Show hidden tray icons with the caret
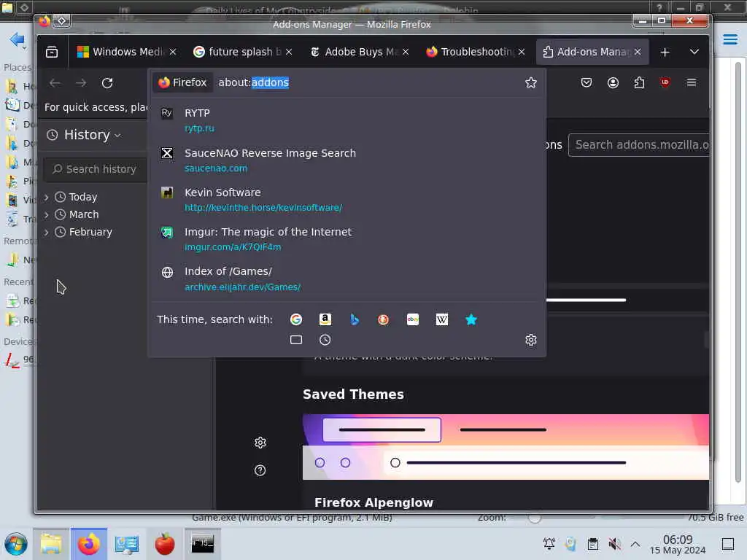 (635, 544)
